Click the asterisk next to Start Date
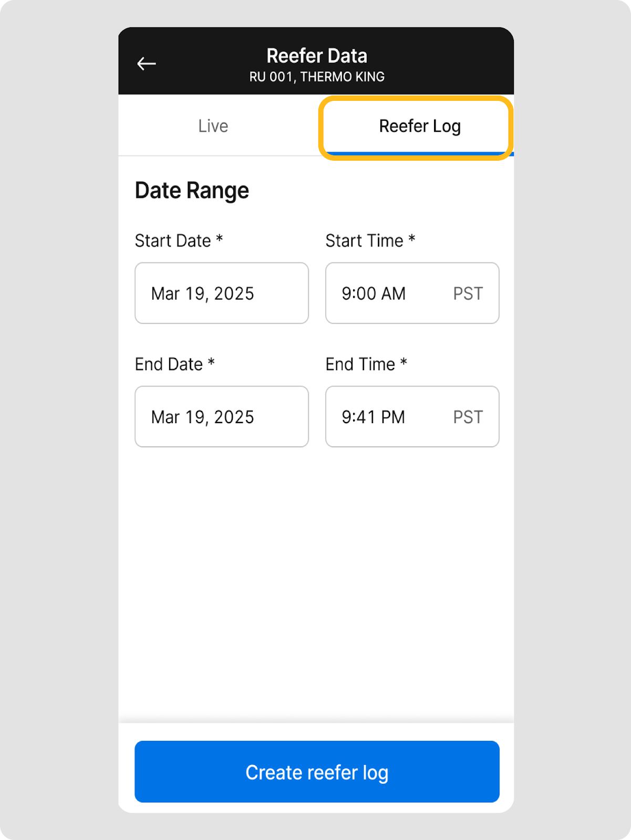This screenshot has height=840, width=631. [x=220, y=239]
